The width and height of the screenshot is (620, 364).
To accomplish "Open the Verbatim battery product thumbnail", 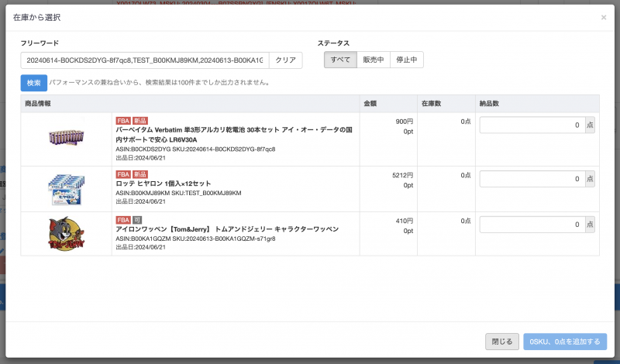I will point(66,138).
